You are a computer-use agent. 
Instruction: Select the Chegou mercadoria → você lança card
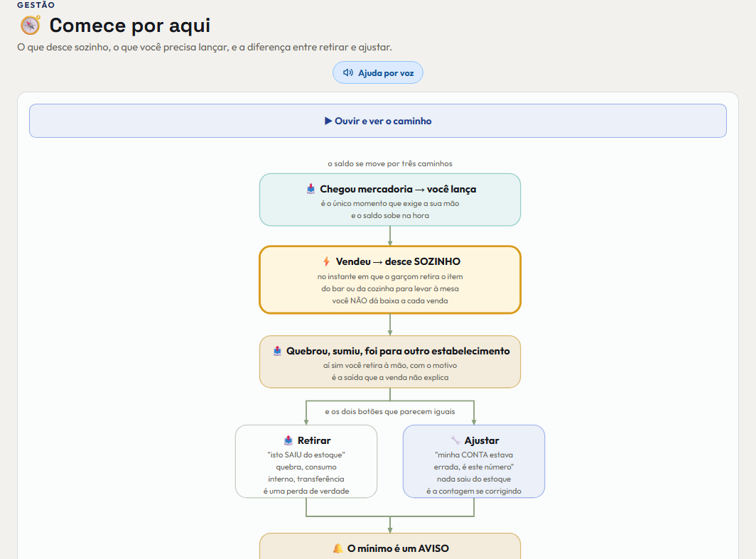click(x=390, y=200)
